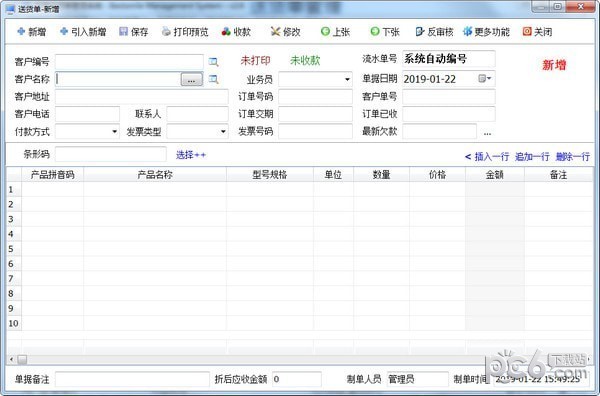
Task: Click ellipsis button in 客户名称 field
Action: coord(192,80)
